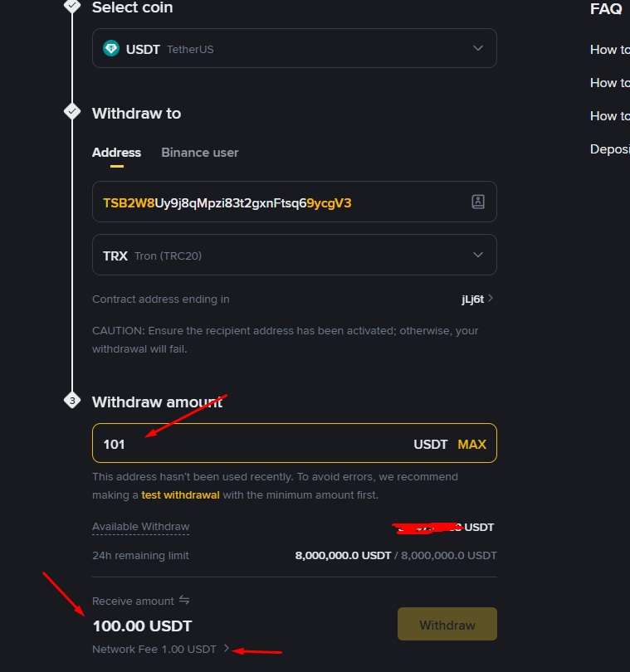Click the step 3 circle marker
Image resolution: width=630 pixels, height=672 pixels.
click(x=72, y=399)
